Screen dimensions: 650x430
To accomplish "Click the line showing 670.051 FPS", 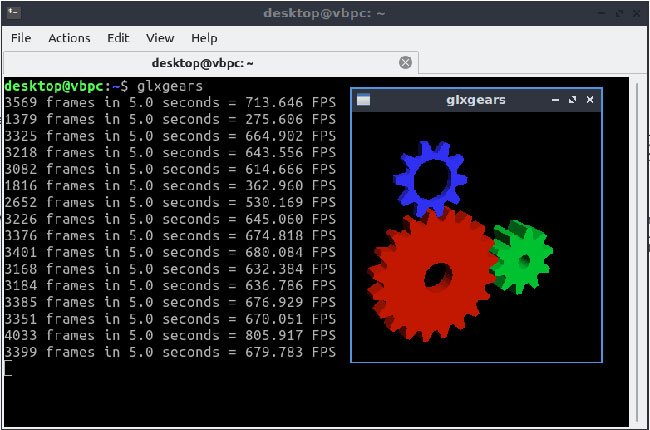I will tap(170, 319).
